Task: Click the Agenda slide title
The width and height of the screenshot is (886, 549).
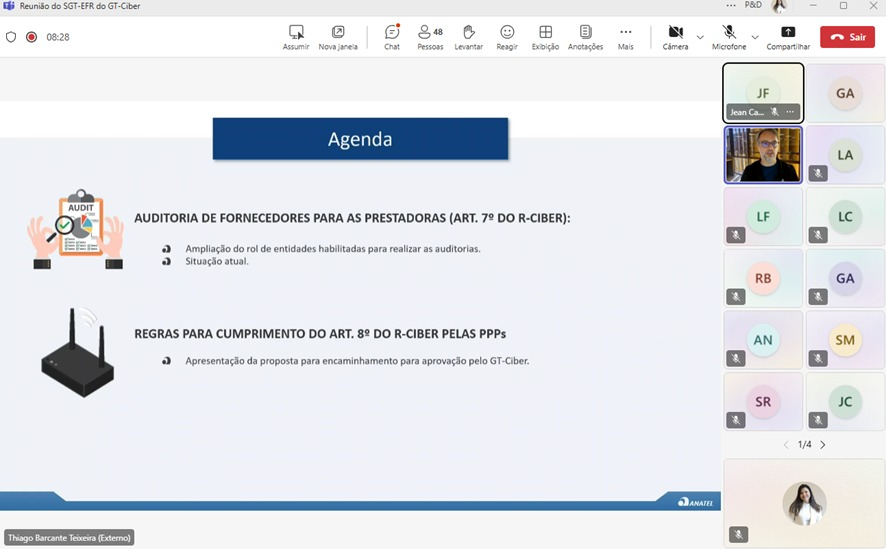Action: click(x=360, y=139)
